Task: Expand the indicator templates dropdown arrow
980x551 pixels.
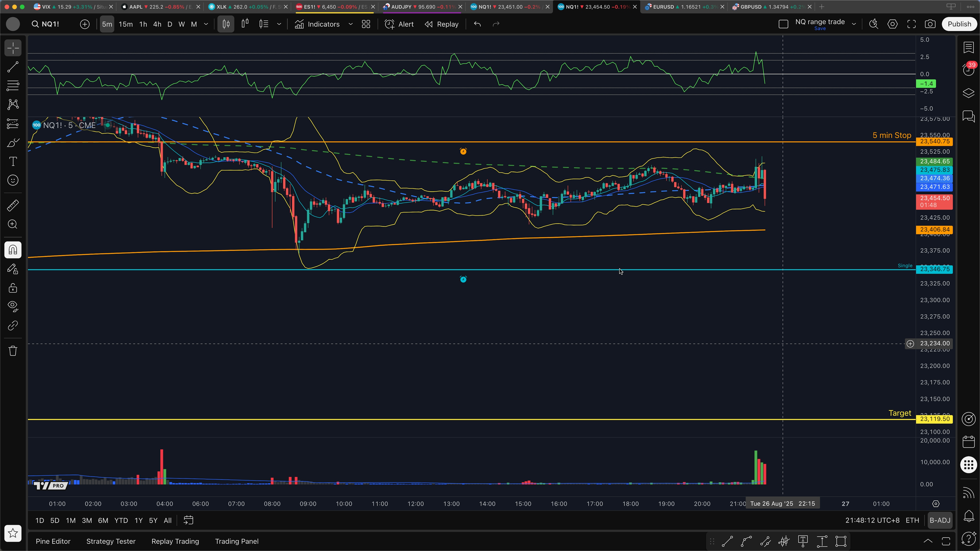Action: (x=351, y=24)
